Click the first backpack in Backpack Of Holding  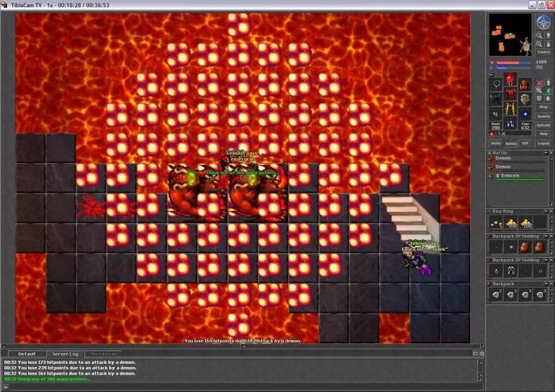pos(525,247)
